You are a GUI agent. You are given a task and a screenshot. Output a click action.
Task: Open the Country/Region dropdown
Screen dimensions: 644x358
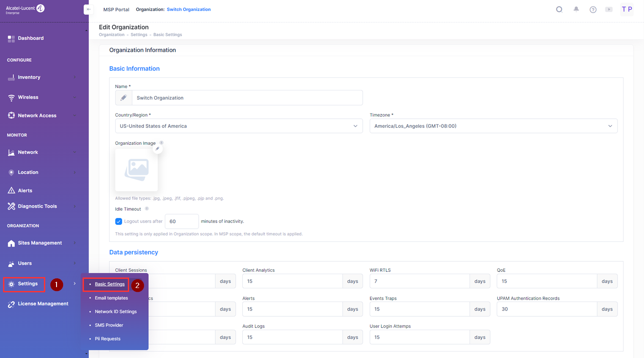(x=239, y=126)
